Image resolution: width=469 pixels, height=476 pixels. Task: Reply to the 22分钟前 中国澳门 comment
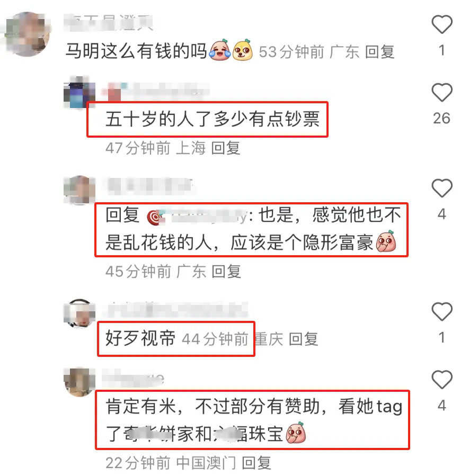tap(256, 463)
